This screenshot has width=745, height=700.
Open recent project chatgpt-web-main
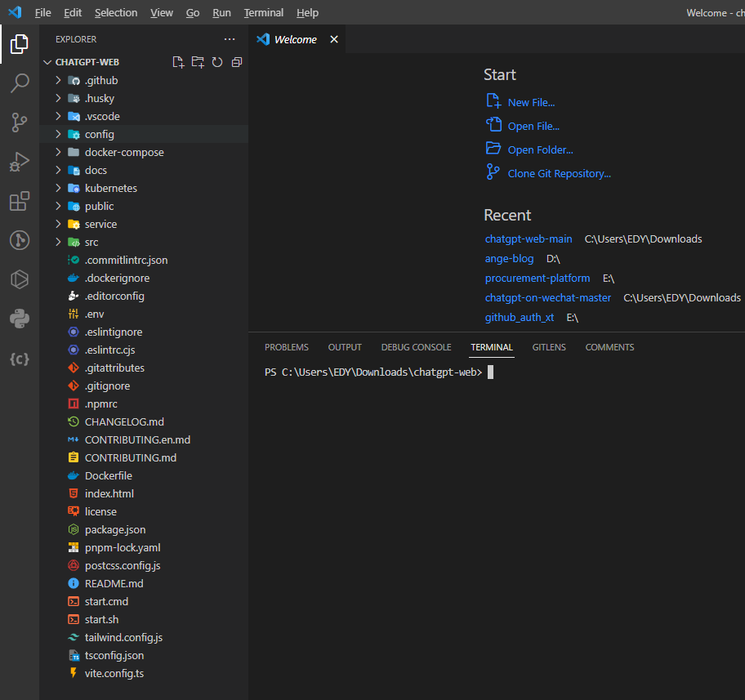(x=529, y=239)
